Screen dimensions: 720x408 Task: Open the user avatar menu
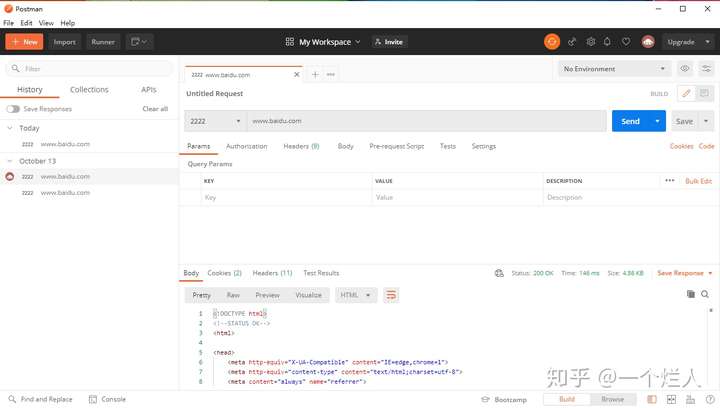coord(648,42)
